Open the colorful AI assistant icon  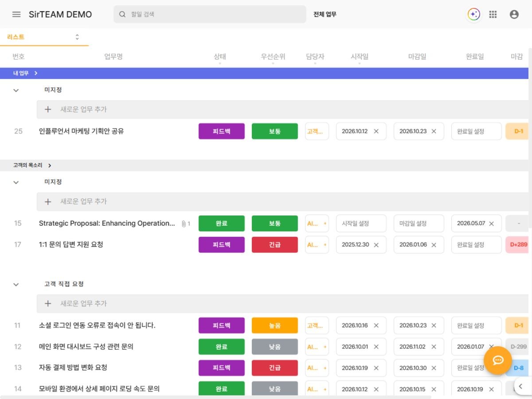click(473, 14)
